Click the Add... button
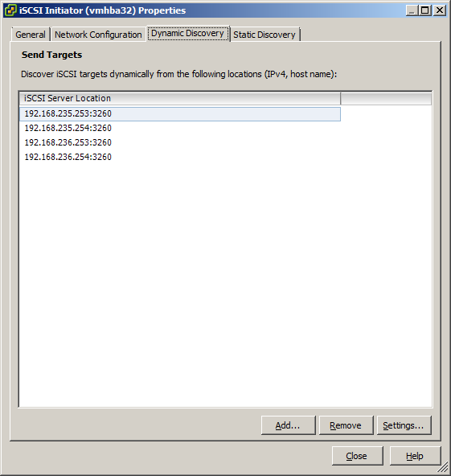 (288, 425)
